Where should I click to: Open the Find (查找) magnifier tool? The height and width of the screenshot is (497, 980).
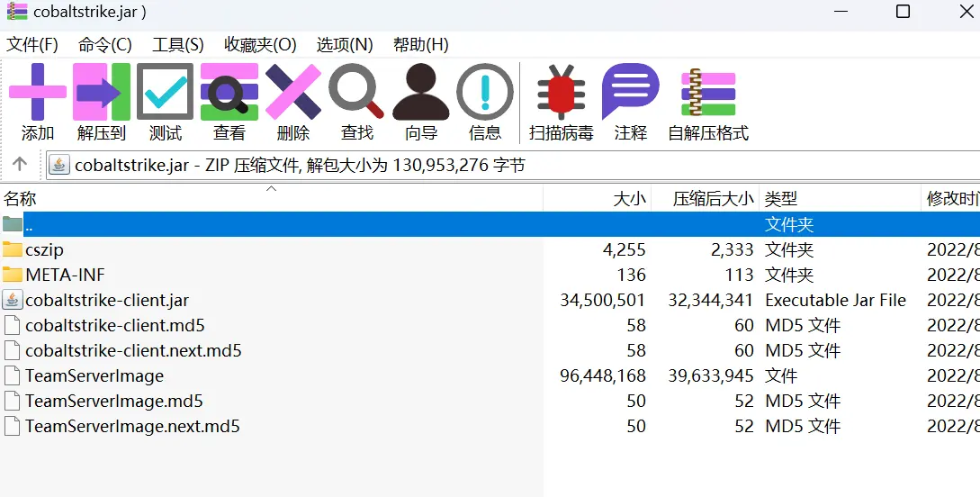coord(356,103)
